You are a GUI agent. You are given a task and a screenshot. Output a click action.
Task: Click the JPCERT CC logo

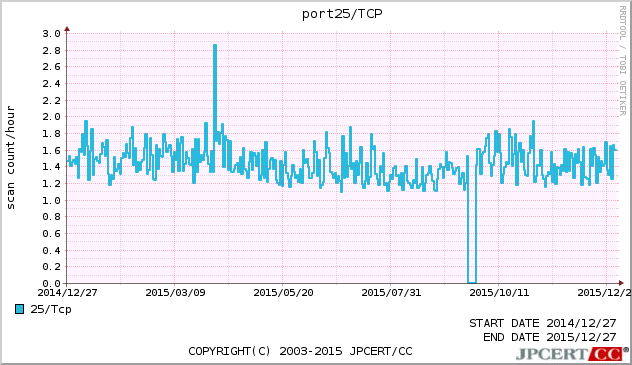[x=572, y=354]
